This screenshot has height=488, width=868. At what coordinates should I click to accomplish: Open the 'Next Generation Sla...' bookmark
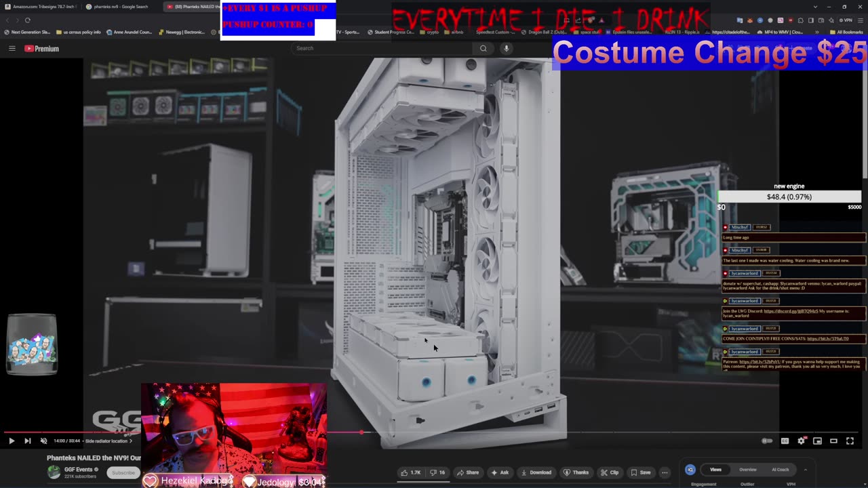[27, 32]
